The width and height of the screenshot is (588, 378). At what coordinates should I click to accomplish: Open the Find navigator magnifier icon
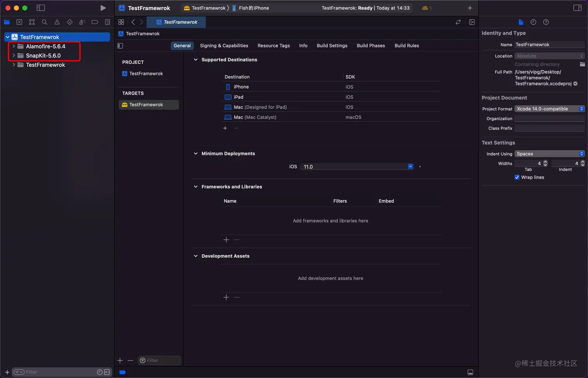44,22
